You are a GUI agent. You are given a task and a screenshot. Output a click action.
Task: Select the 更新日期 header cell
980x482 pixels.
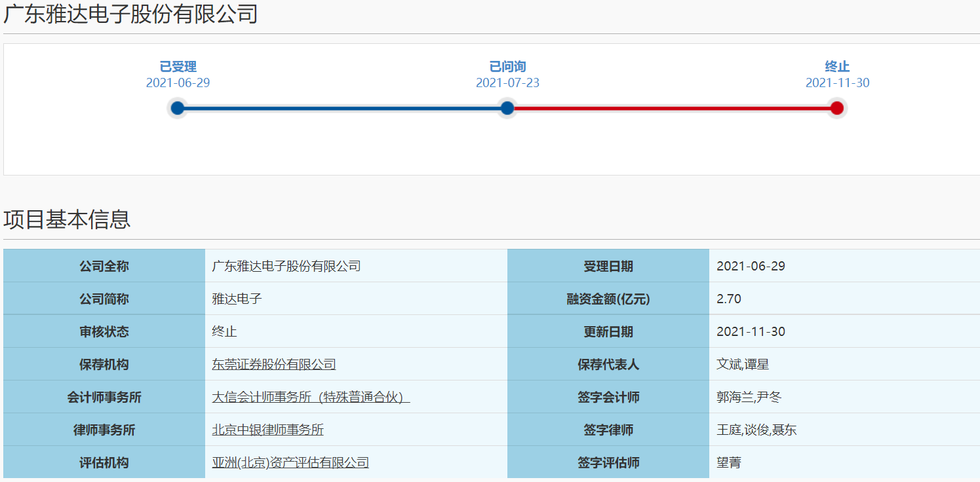608,331
